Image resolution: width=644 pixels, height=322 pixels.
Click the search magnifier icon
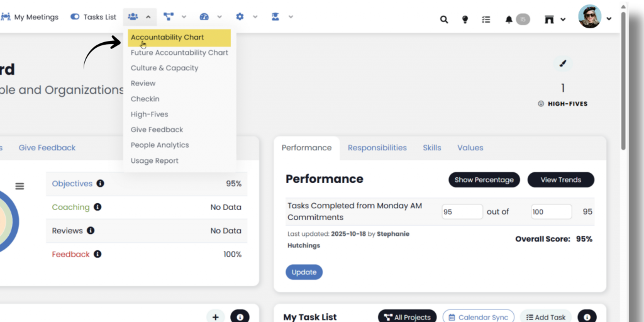[444, 19]
